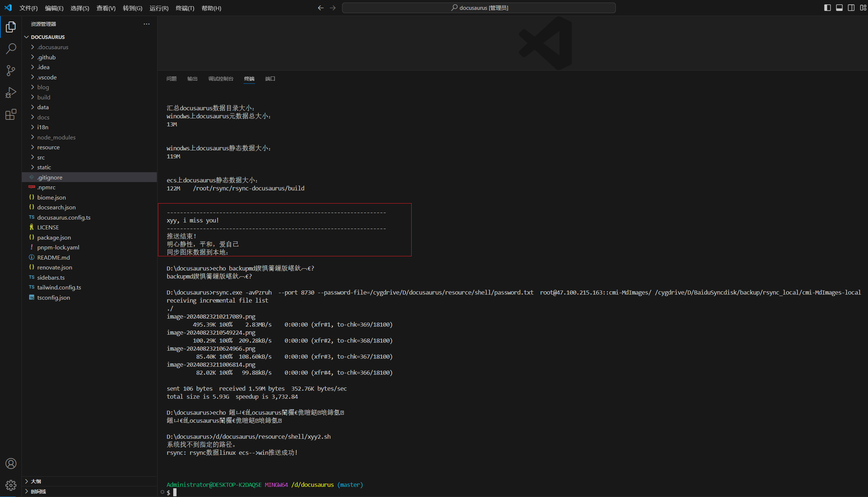868x497 pixels.
Task: Click the VS Code logo icon in title bar
Action: coord(8,8)
